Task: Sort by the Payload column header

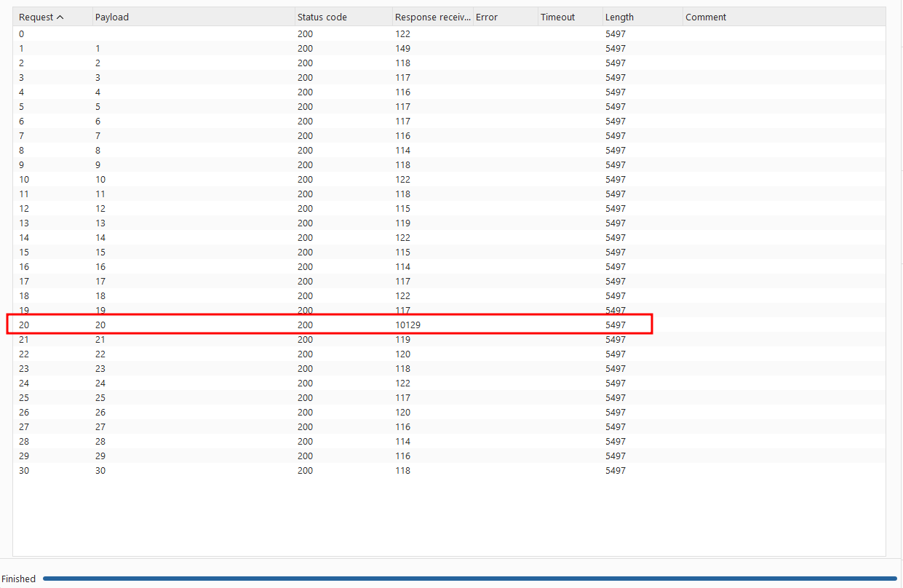Action: pyautogui.click(x=193, y=17)
